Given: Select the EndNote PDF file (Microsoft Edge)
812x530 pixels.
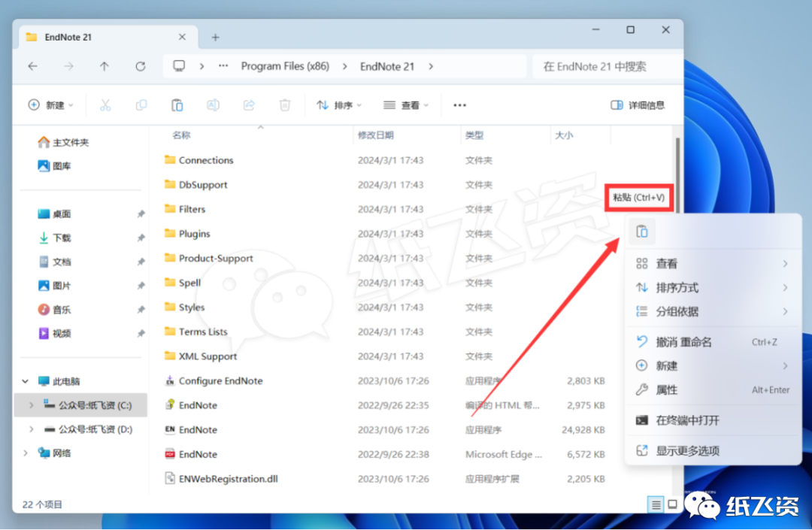Looking at the screenshot, I should coord(198,454).
